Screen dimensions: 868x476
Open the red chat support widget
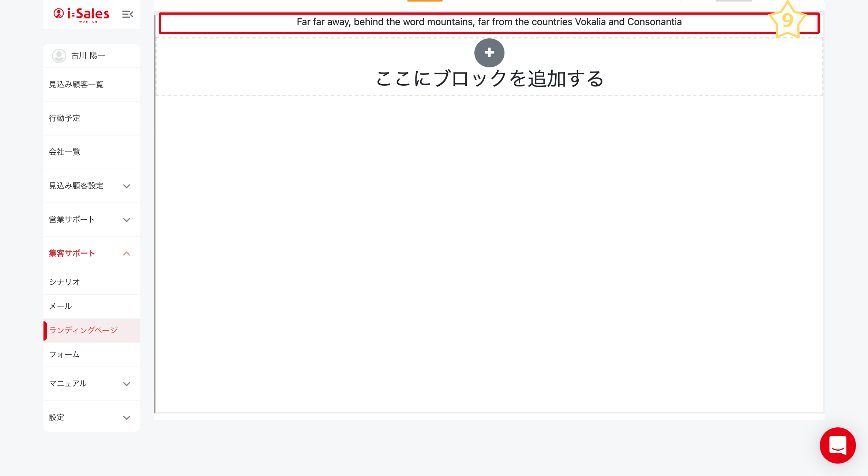837,445
